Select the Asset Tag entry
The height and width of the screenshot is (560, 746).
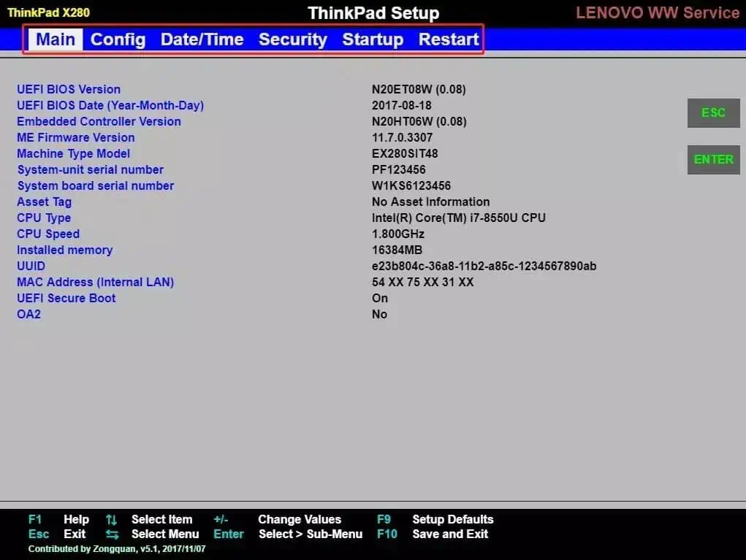[x=45, y=202]
